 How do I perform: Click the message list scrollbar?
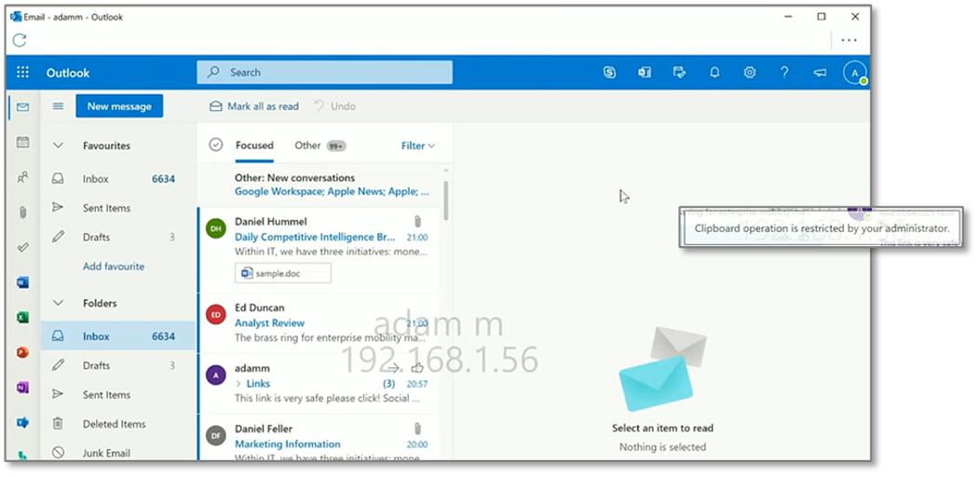click(445, 200)
